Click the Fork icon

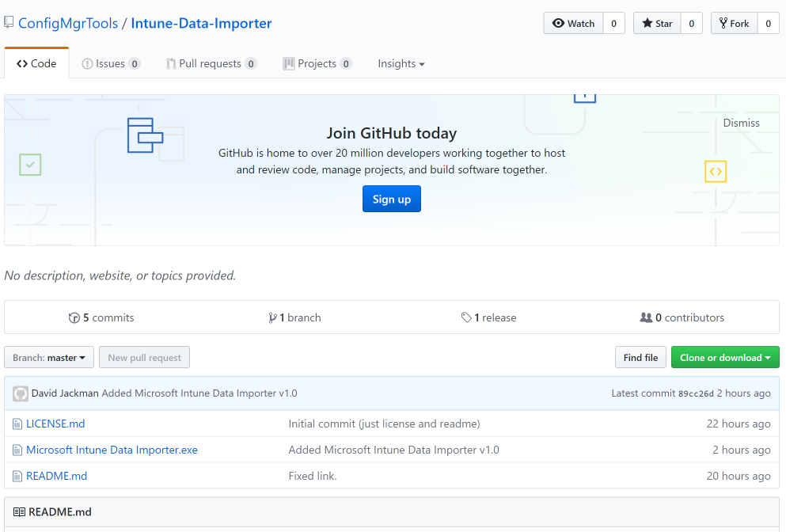pos(725,22)
